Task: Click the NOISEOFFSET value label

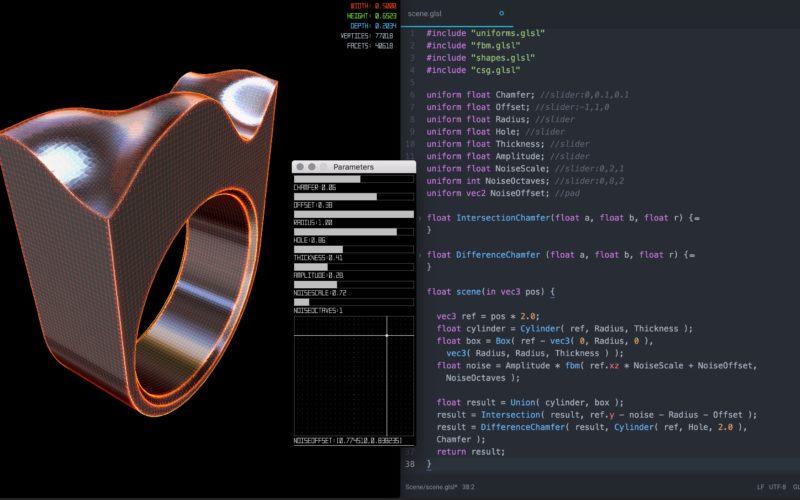Action: pos(348,441)
